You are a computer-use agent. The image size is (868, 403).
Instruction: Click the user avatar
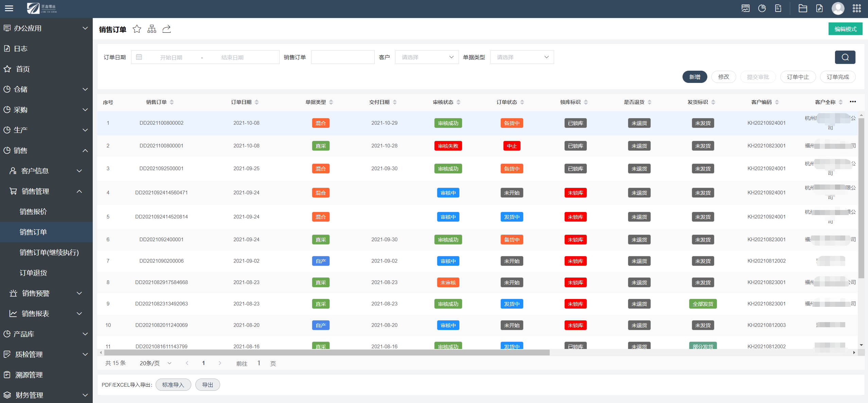(838, 8)
